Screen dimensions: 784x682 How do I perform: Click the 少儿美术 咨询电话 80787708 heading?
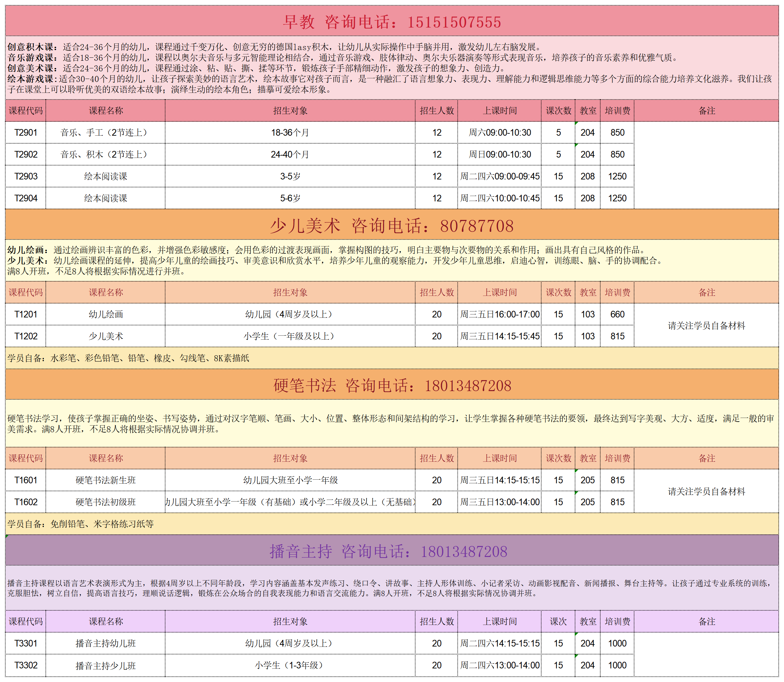(x=392, y=225)
